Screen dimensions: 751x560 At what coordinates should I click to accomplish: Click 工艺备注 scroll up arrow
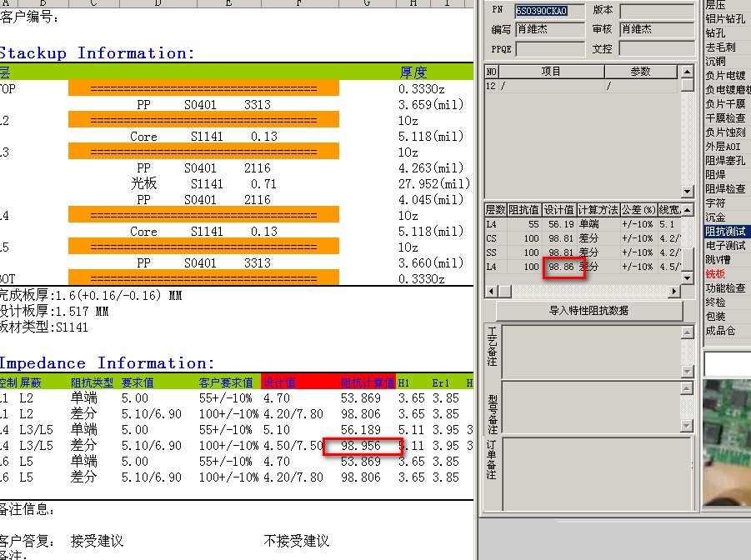click(687, 332)
